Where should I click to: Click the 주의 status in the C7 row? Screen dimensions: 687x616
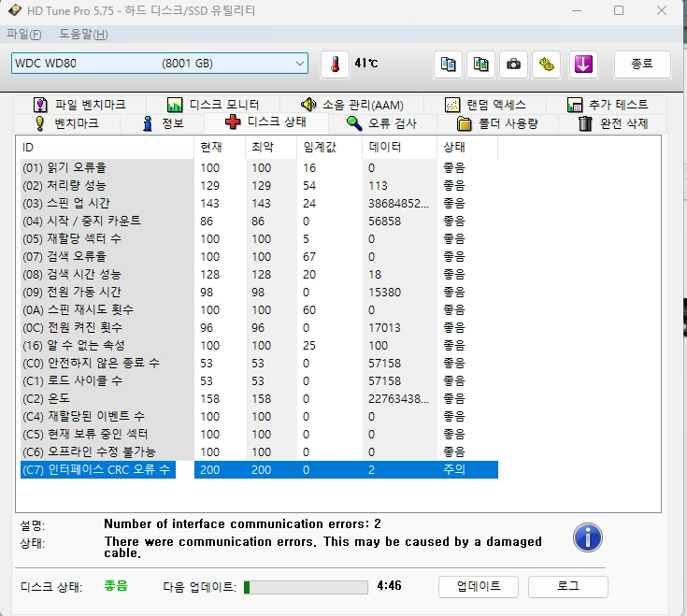click(454, 469)
